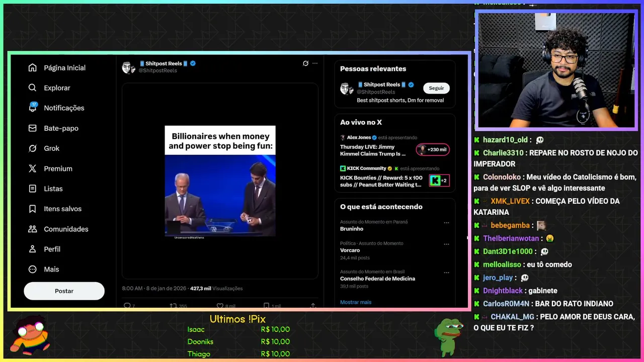This screenshot has height=362, width=644.
Task: Select Notificações in the navigation menu
Action: click(64, 108)
